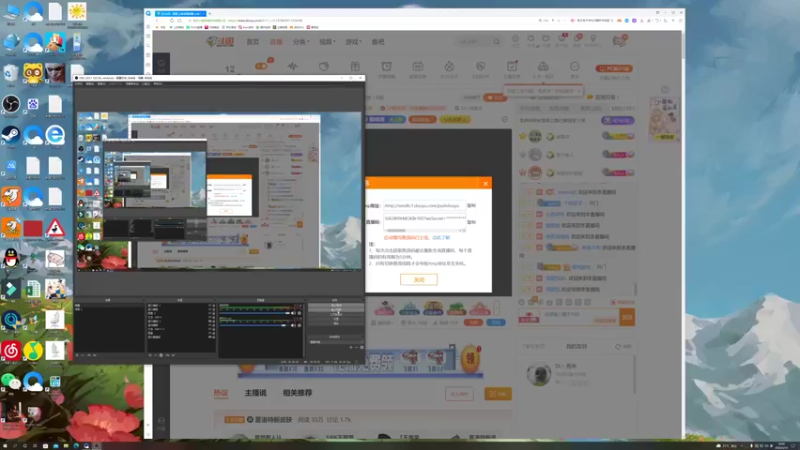
Task: Click the orange PC client button
Action: [x=614, y=68]
